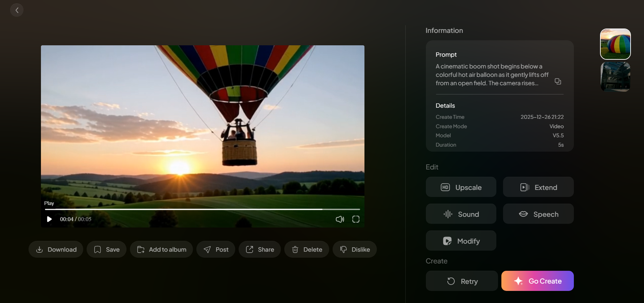Retry the video generation

tap(462, 281)
